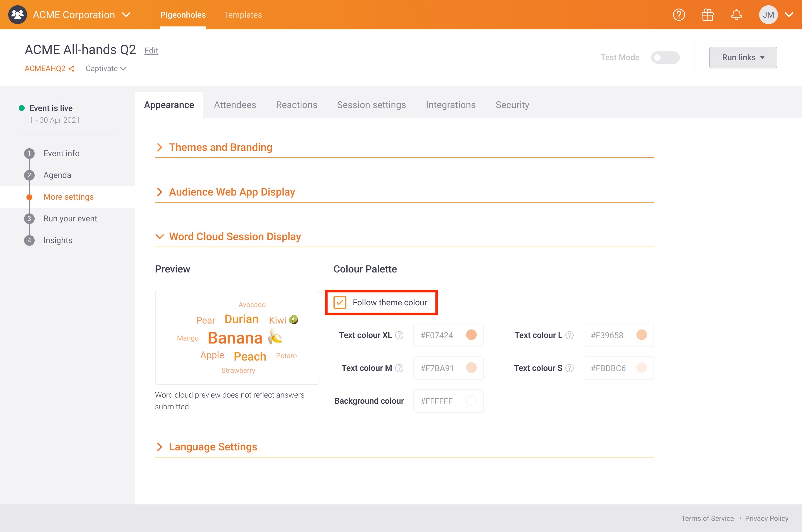This screenshot has height=532, width=802.
Task: Click the Text colour M swatch
Action: click(471, 368)
